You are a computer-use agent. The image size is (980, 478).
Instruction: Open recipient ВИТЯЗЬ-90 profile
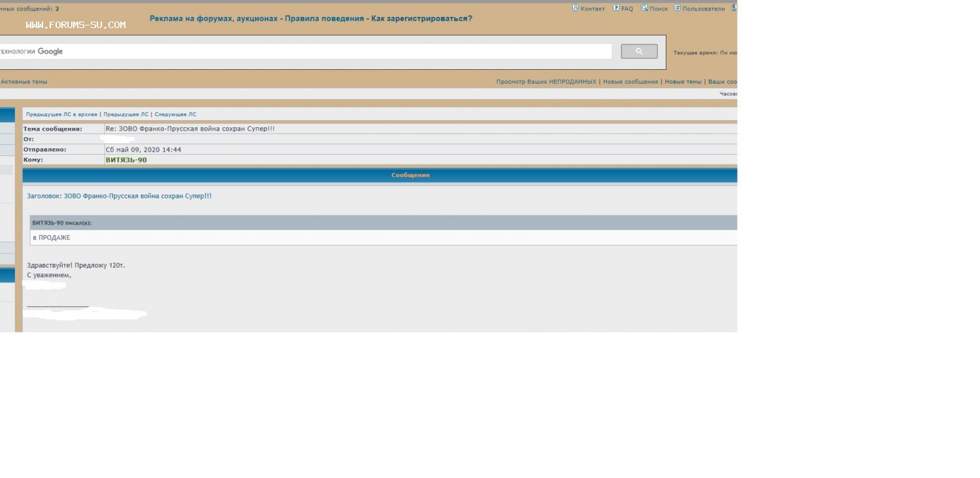pos(126,160)
